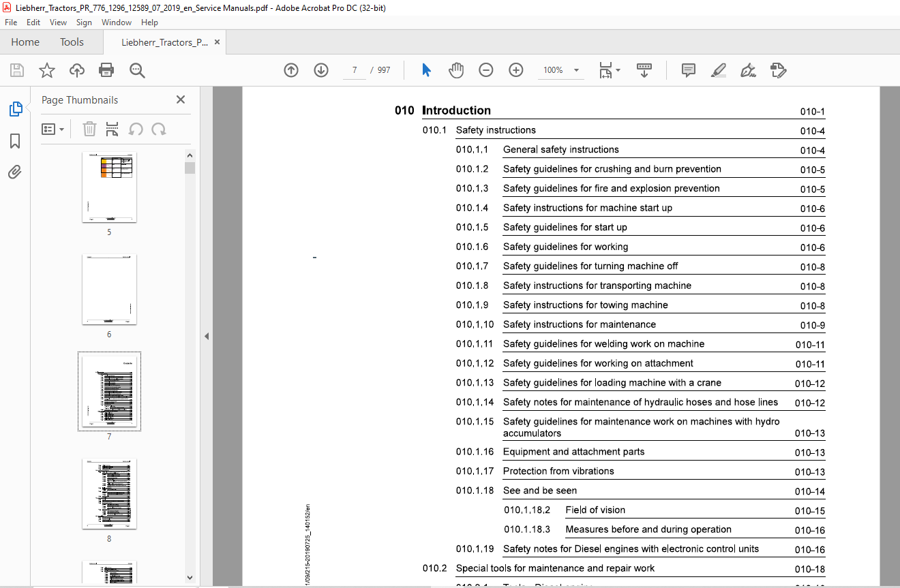Image resolution: width=900 pixels, height=588 pixels.
Task: Click thumbnail panel scroll up arrow
Action: (190, 156)
